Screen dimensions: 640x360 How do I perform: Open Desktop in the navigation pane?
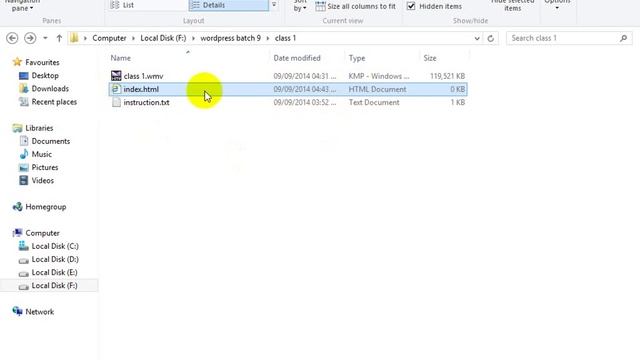pyautogui.click(x=45, y=76)
